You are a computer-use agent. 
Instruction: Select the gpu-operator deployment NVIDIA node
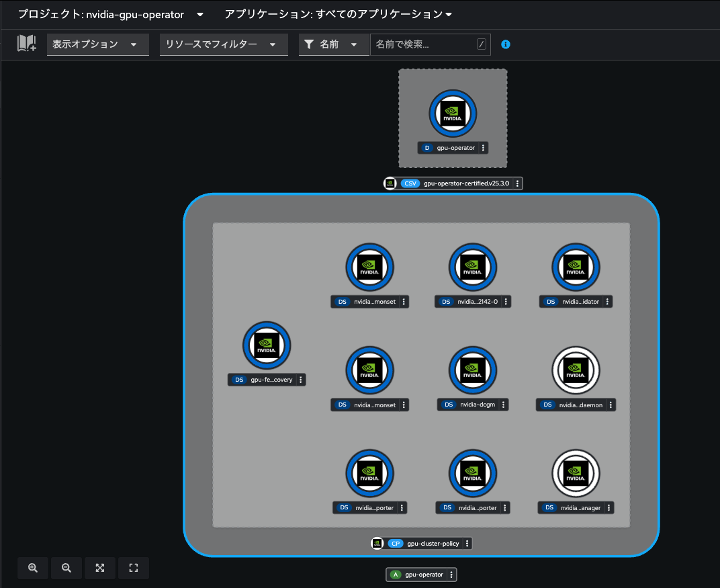point(453,114)
